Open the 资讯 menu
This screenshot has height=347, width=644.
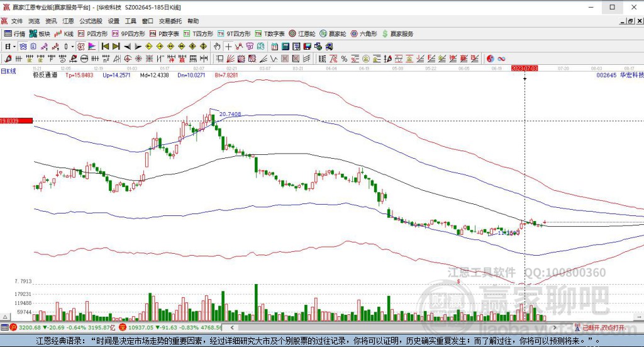pyautogui.click(x=51, y=21)
